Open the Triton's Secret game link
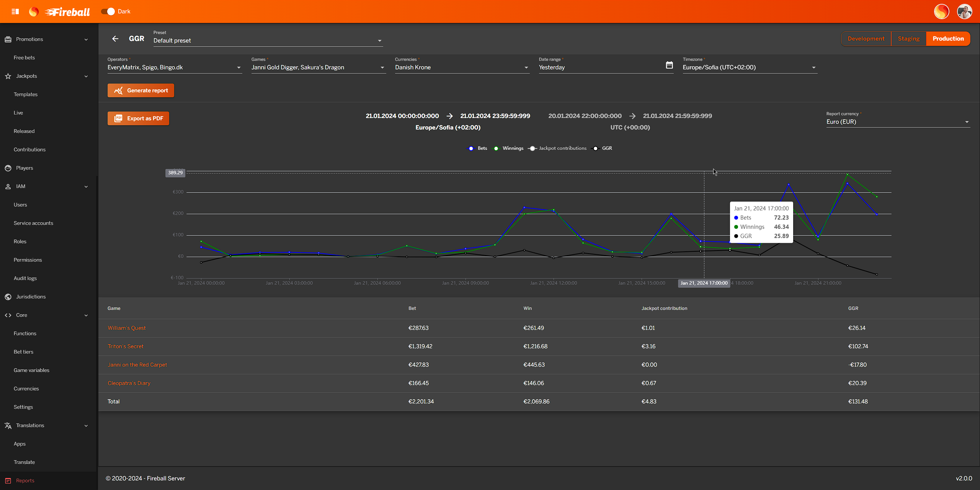The image size is (980, 490). [x=126, y=346]
